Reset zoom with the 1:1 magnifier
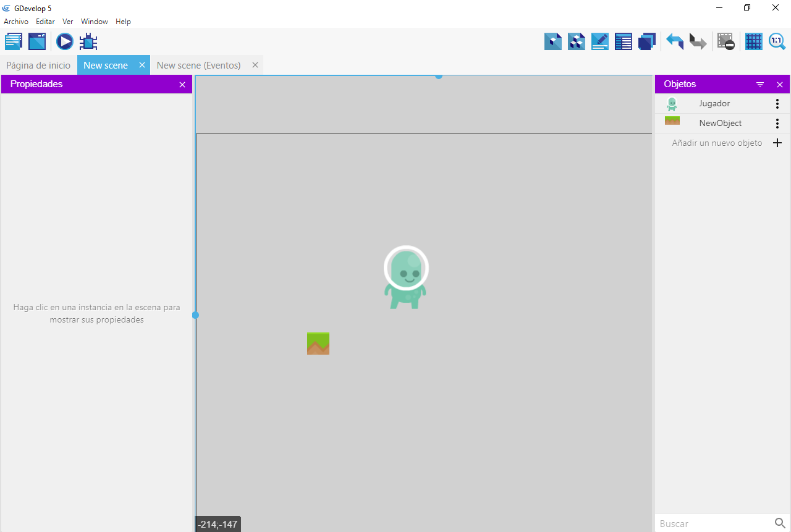The image size is (791, 532). [777, 41]
